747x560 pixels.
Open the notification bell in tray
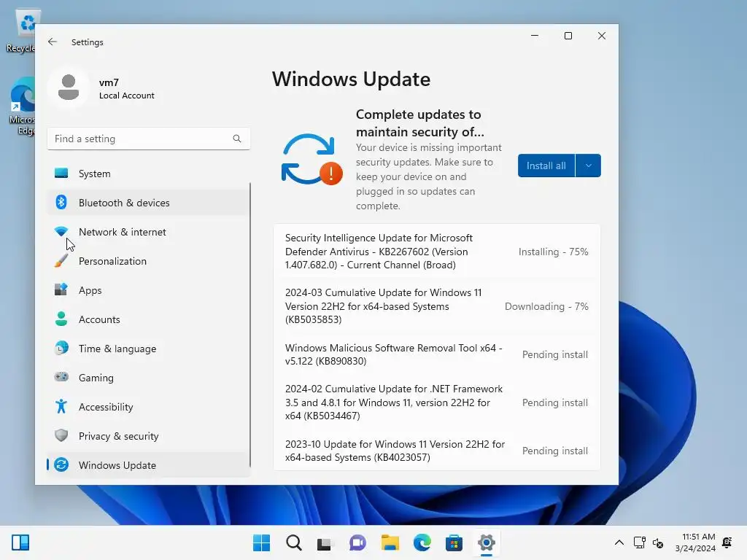point(727,542)
